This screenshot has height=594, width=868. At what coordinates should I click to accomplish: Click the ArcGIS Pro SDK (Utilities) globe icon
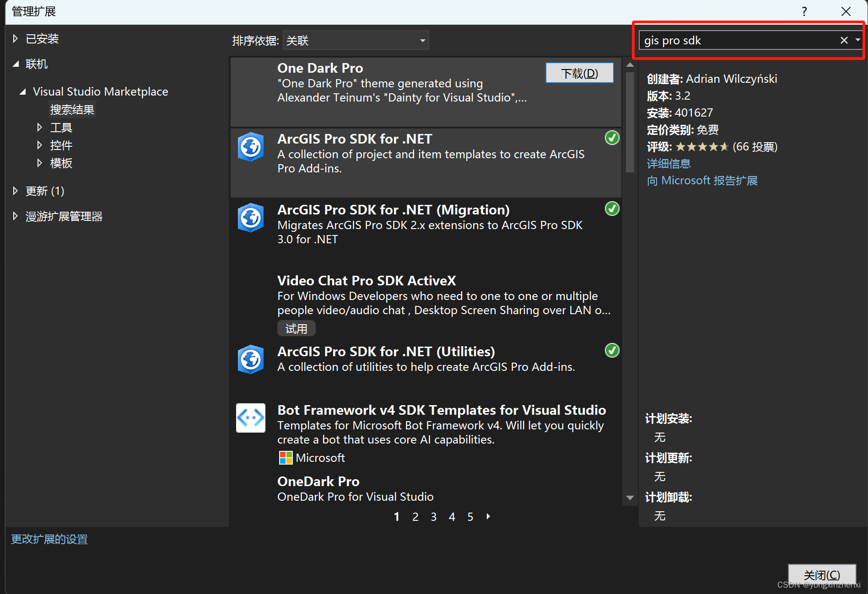(x=250, y=359)
